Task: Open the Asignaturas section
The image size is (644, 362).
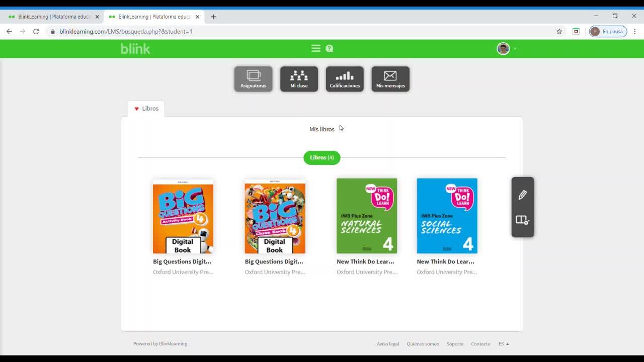Action: tap(253, 79)
